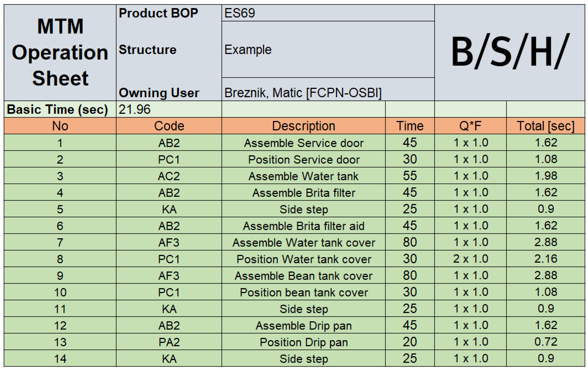The image size is (588, 370).
Task: Click row number 14 cell
Action: click(x=60, y=358)
